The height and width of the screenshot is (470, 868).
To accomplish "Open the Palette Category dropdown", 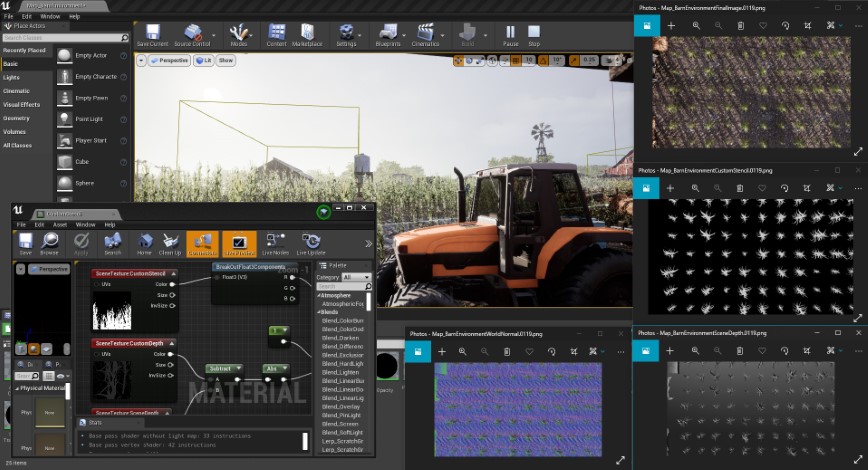I will [x=356, y=277].
